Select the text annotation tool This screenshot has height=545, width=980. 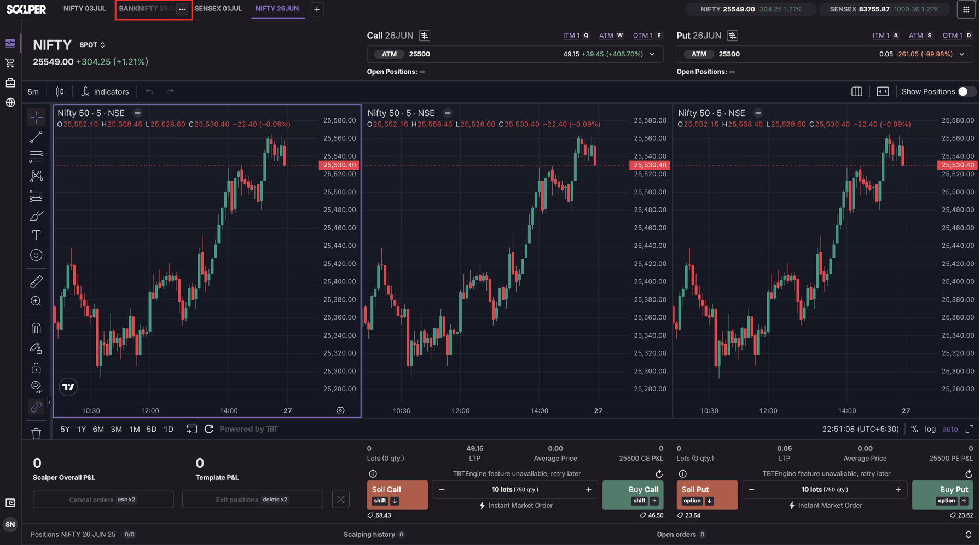click(36, 235)
